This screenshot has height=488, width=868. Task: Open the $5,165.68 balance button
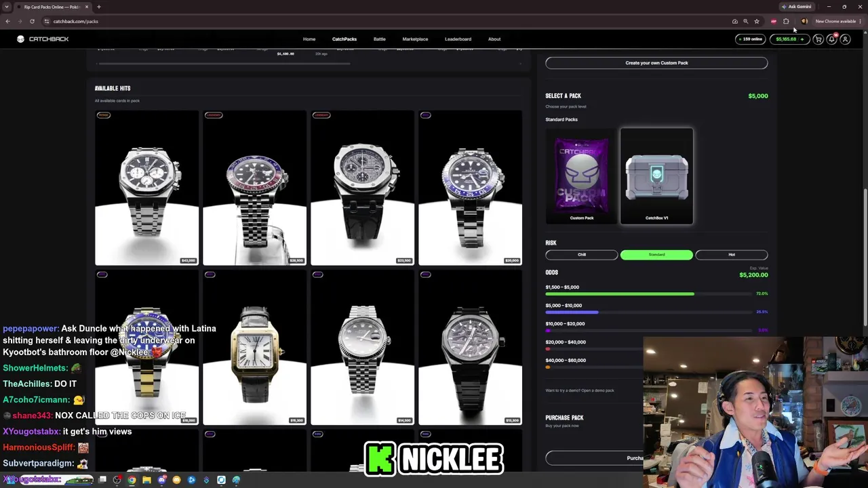click(x=789, y=39)
